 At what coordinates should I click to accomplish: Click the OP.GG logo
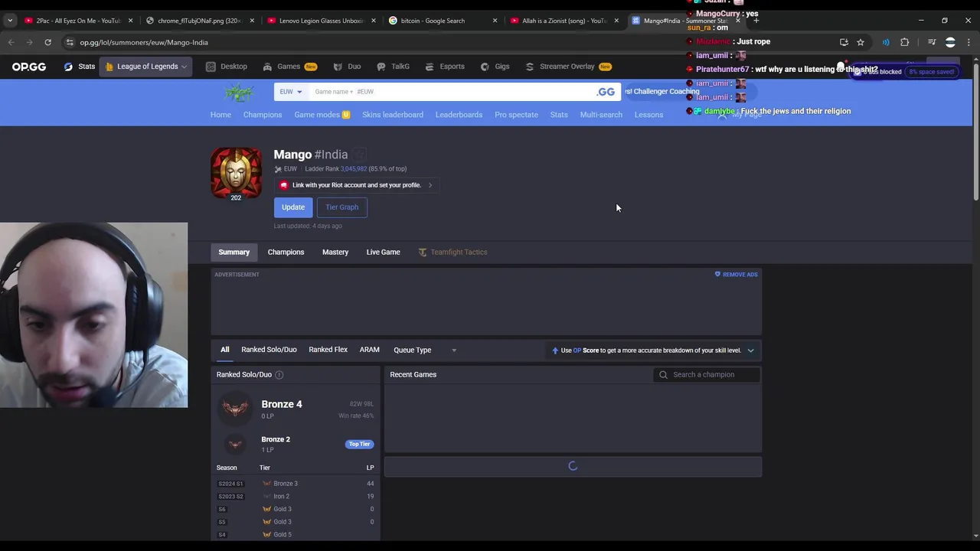click(29, 67)
